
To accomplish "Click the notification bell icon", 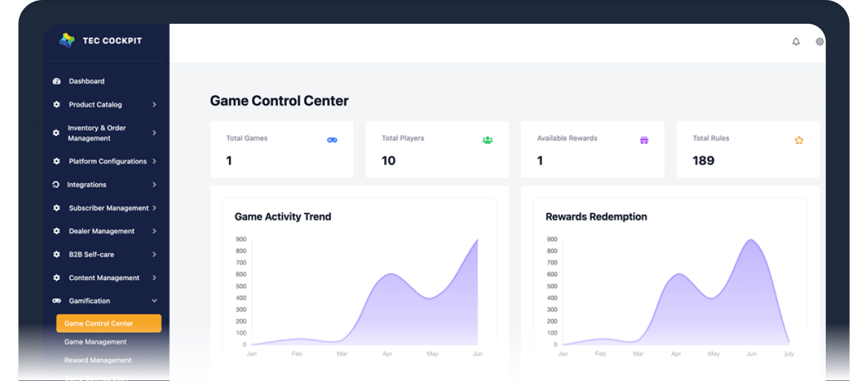I will pyautogui.click(x=796, y=42).
